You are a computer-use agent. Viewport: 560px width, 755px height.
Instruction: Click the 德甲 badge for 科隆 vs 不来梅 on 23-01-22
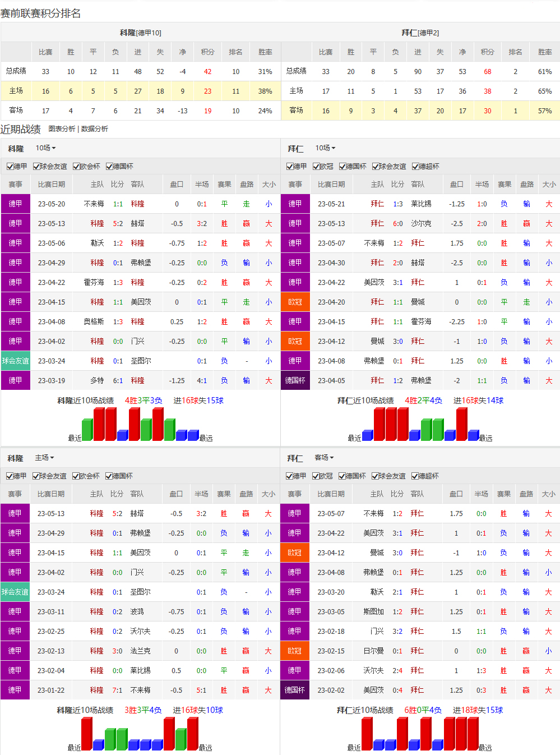pyautogui.click(x=15, y=690)
